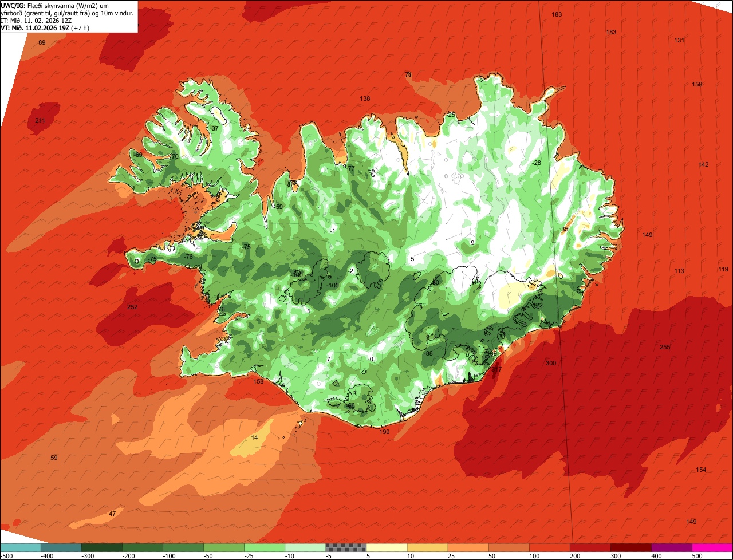733x560 pixels.
Task: Click the map value 47
Action: (x=112, y=514)
